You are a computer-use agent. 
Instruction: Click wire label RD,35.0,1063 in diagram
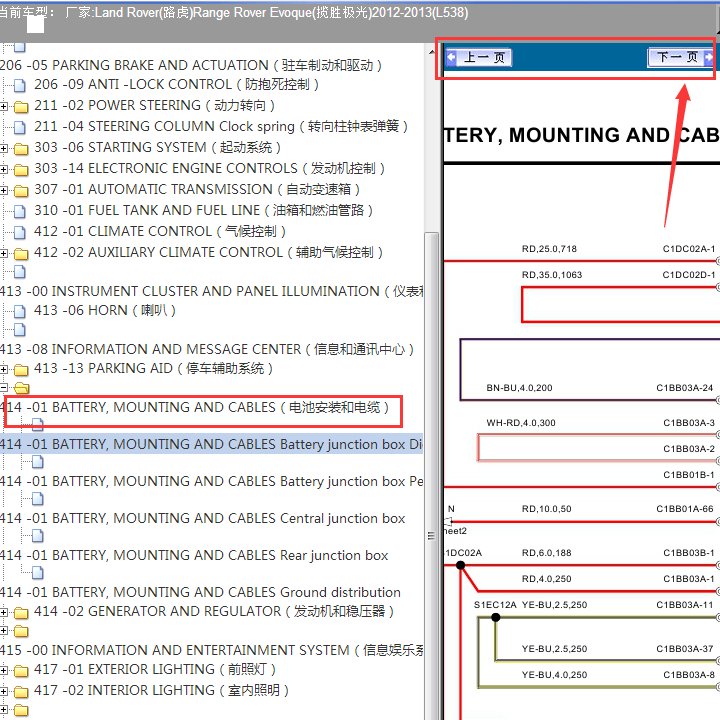[x=552, y=275]
